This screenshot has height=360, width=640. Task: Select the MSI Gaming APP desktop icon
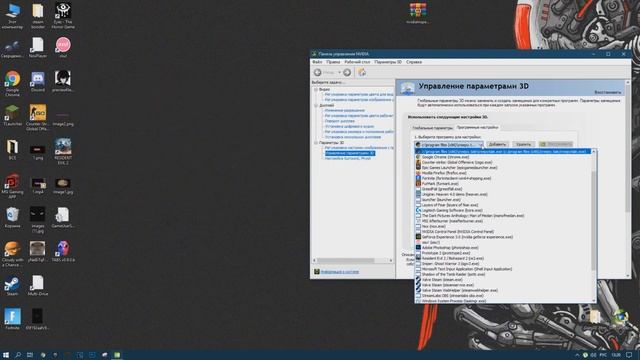[x=12, y=186]
